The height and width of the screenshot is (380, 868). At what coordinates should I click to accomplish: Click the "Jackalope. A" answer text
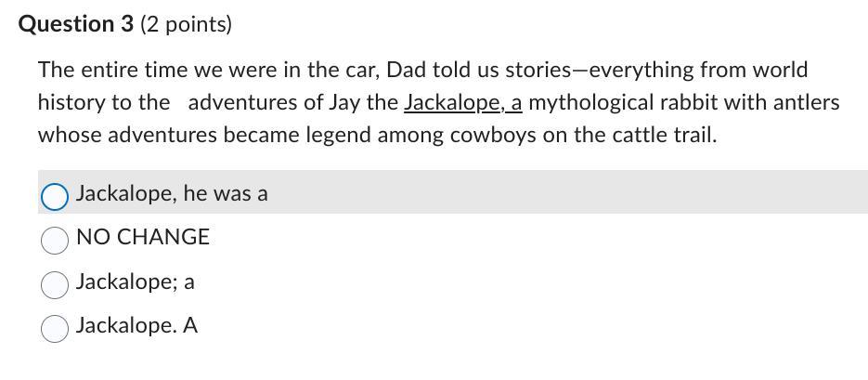[x=136, y=326]
